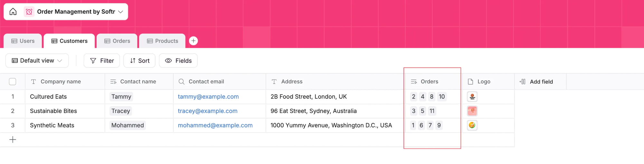Open linked order 2 for Cultured Eats
The image size is (644, 164).
[x=414, y=97]
